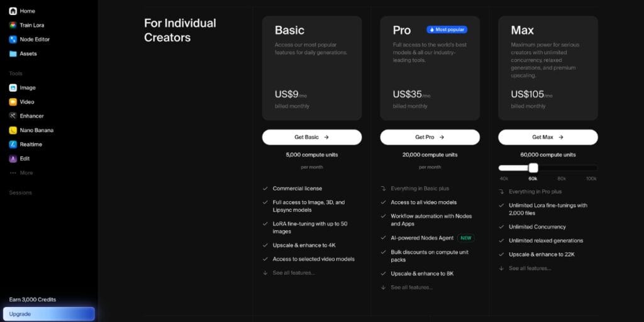Click the Node Editor icon
This screenshot has height=322, width=644.
[x=13, y=40]
